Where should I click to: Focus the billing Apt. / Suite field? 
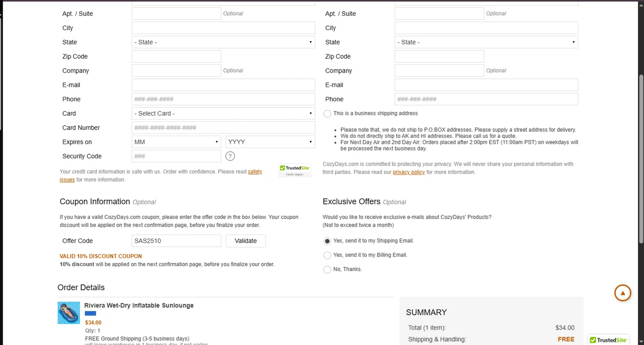click(176, 13)
